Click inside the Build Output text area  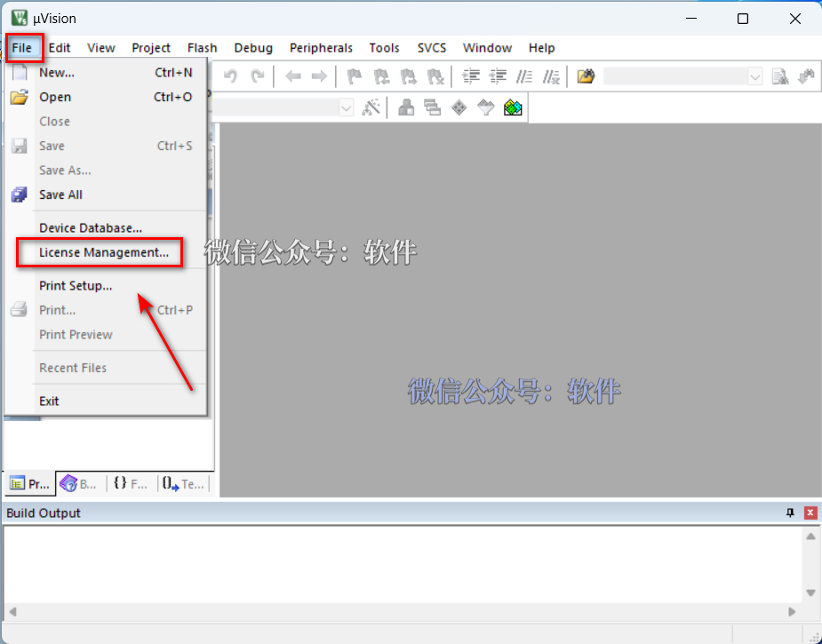click(x=403, y=564)
